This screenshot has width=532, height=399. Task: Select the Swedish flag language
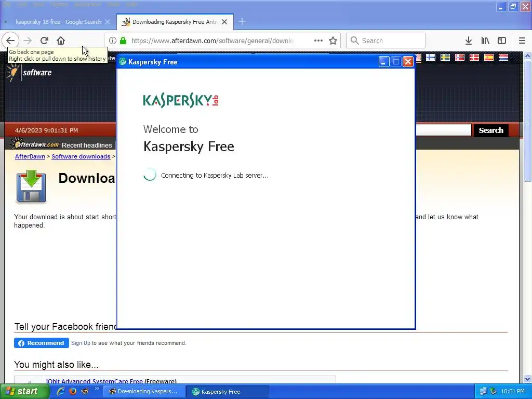tap(445, 57)
